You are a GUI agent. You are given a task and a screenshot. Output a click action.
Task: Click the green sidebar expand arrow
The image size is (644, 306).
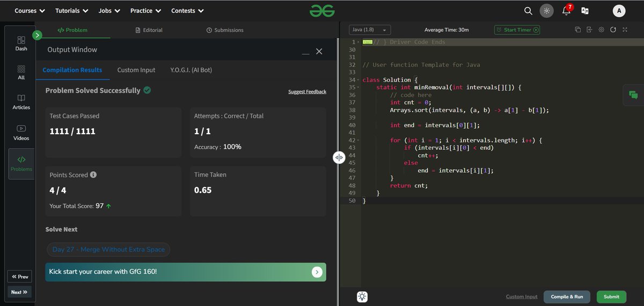pyautogui.click(x=37, y=35)
